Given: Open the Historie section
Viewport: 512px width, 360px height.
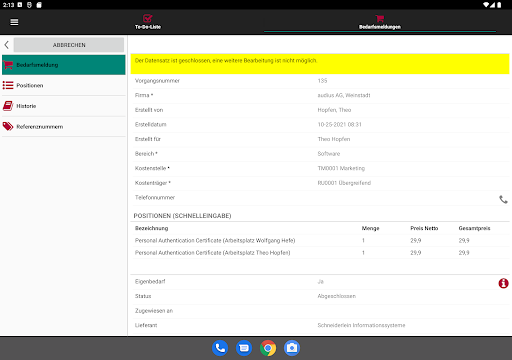Looking at the screenshot, I should click(x=64, y=106).
